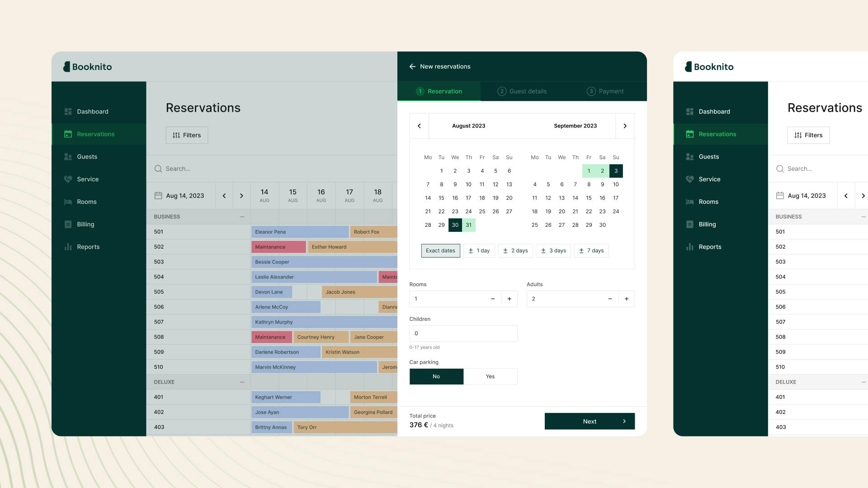
Task: Collapse the BUSINESS room group
Action: [242, 217]
